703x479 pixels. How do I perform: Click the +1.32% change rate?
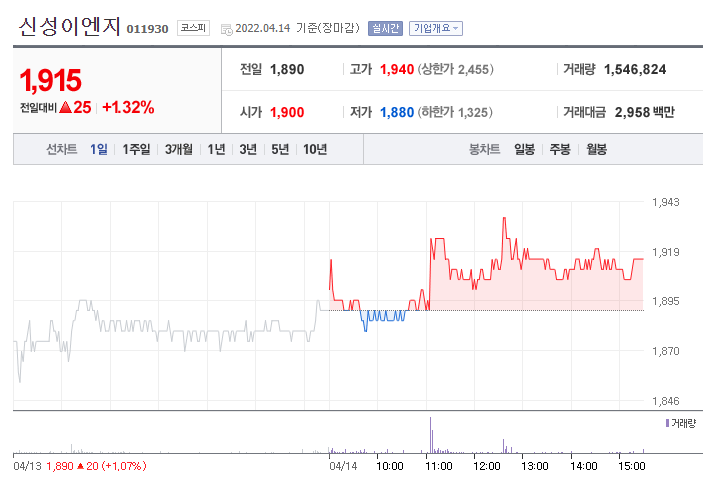pos(128,107)
